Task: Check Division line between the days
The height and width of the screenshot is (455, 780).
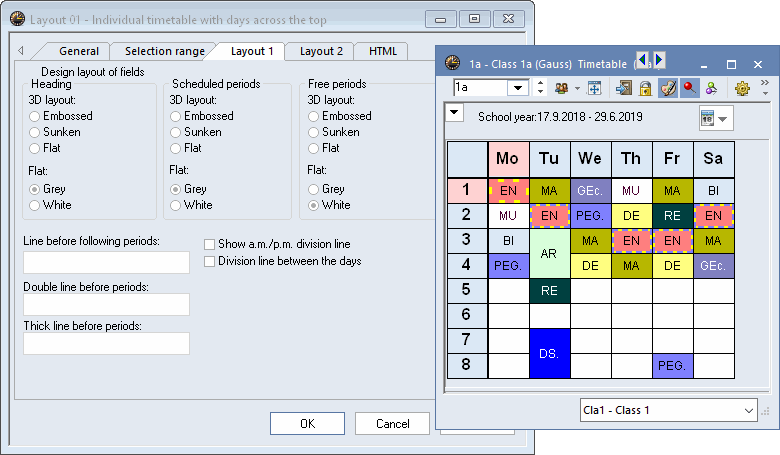Action: (x=210, y=261)
